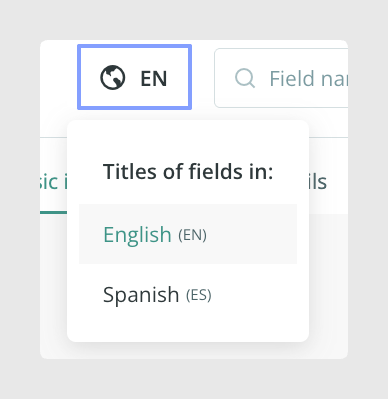Click the magnifying glass search icon
The width and height of the screenshot is (388, 399).
pos(245,78)
